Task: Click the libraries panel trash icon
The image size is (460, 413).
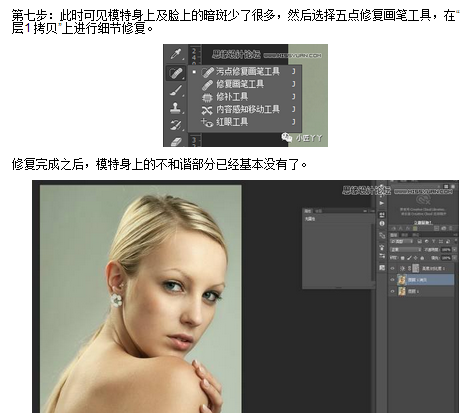Action: point(451,228)
